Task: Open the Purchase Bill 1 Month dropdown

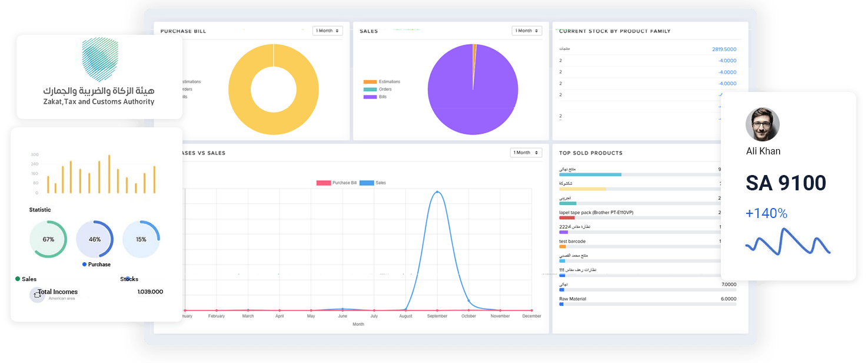Action: [327, 31]
